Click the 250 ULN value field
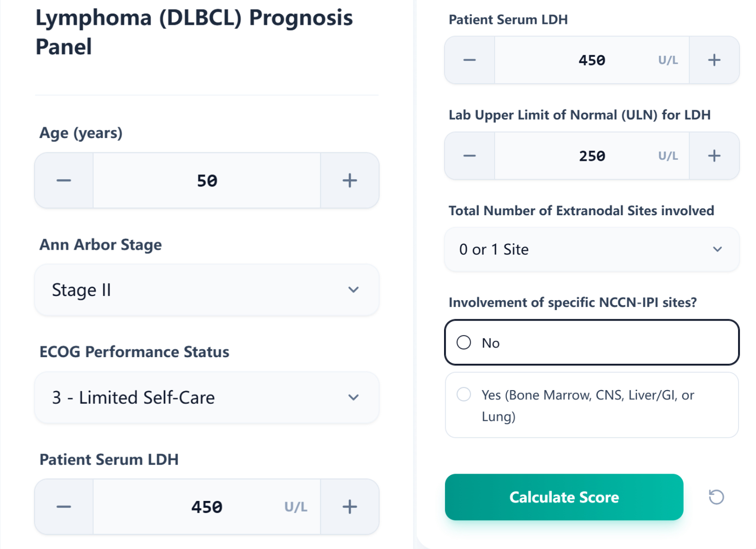 [x=592, y=155]
